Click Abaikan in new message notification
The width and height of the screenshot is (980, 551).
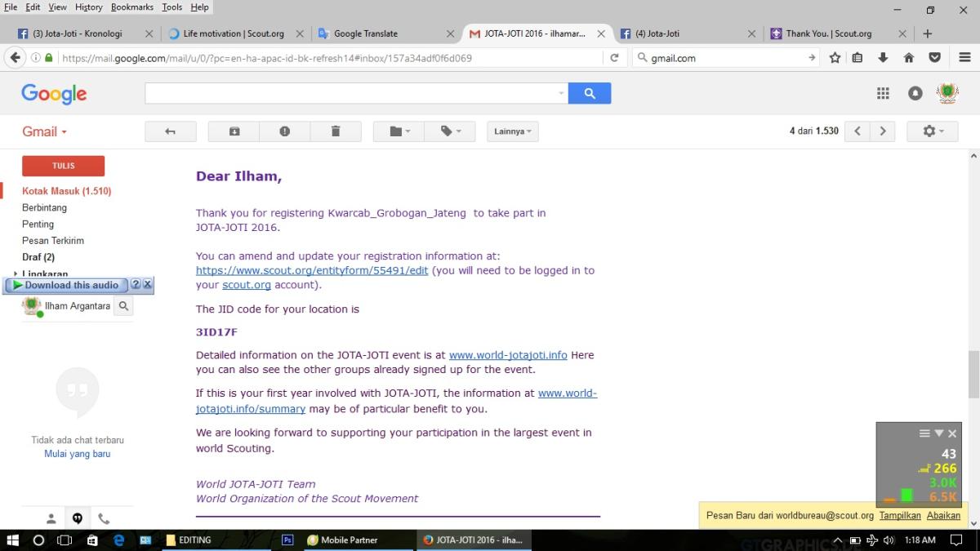(943, 516)
